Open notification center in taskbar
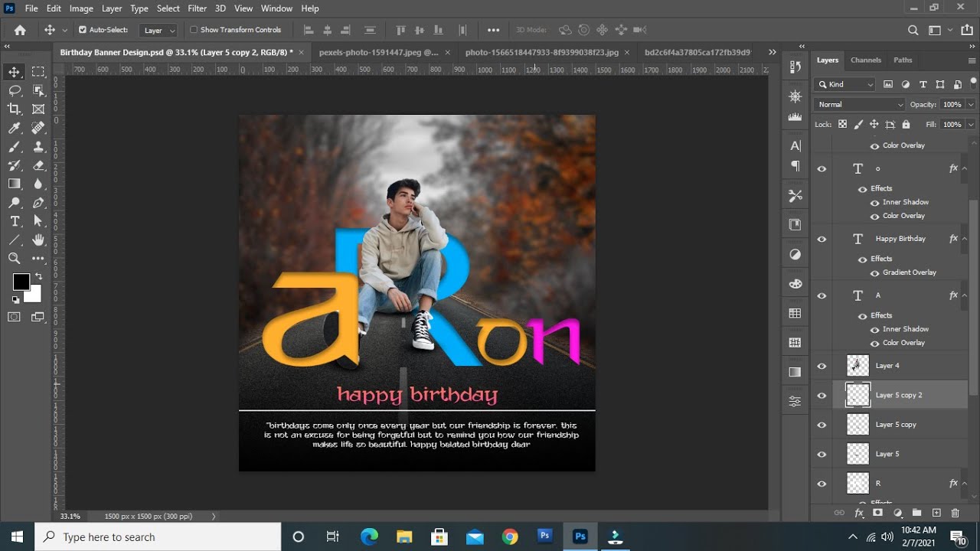 (958, 537)
